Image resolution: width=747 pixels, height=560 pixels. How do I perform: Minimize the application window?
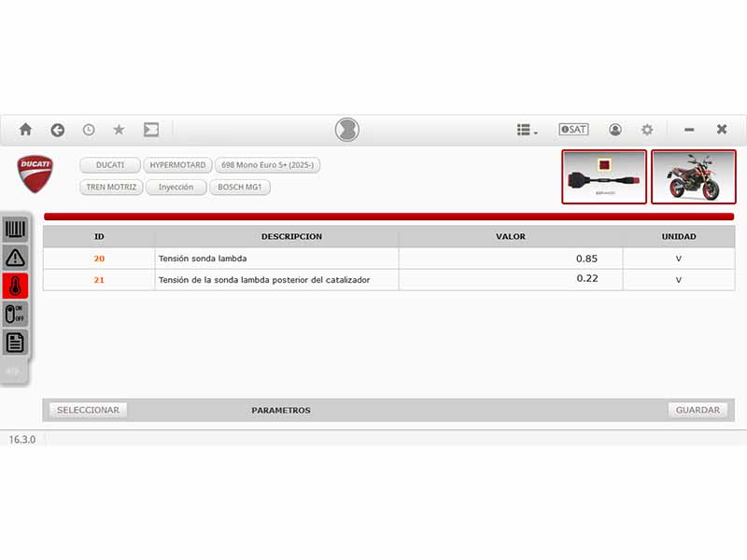click(x=689, y=130)
